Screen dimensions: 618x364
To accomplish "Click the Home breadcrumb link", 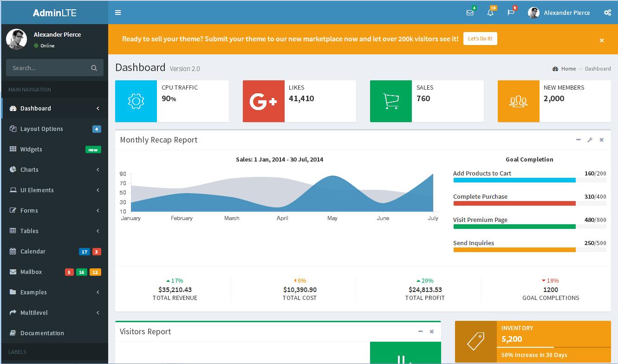I will [x=568, y=69].
